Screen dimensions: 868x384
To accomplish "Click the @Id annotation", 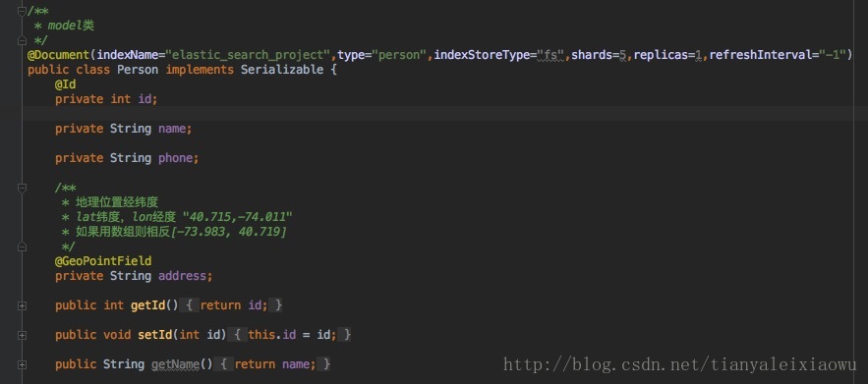I will point(65,84).
